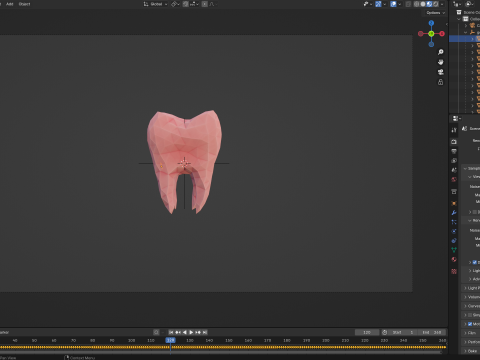The width and height of the screenshot is (480, 360).
Task: Open the World properties tab
Action: tap(454, 179)
